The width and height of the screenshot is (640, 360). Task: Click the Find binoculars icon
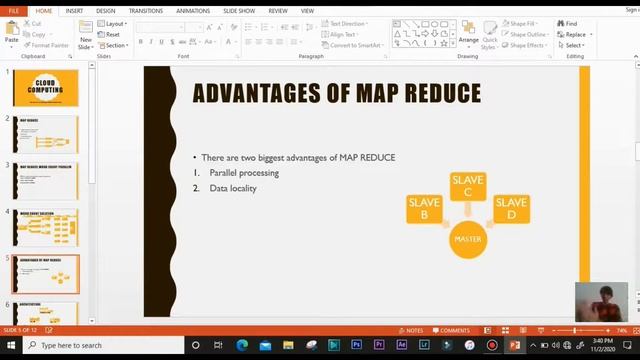point(561,24)
